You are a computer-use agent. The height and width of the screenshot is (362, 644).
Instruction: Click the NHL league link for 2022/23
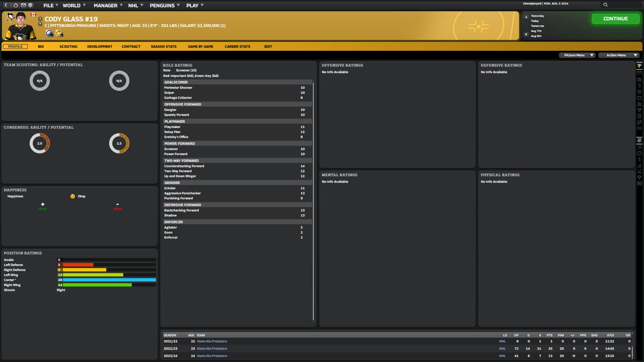(502, 349)
